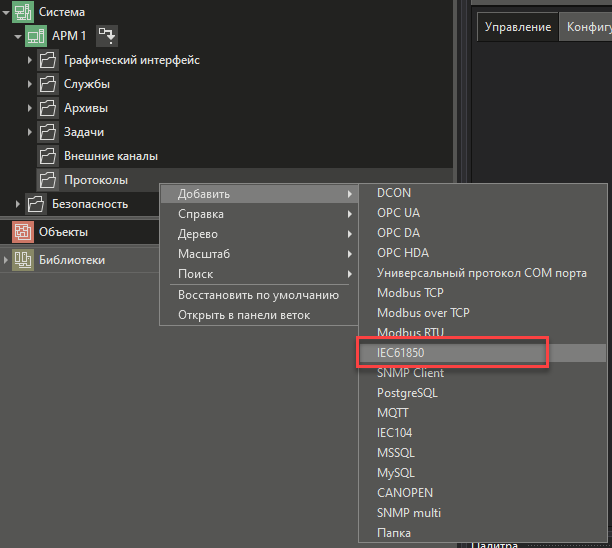Click the Архивы folder icon
Image resolution: width=612 pixels, height=548 pixels.
pos(48,108)
